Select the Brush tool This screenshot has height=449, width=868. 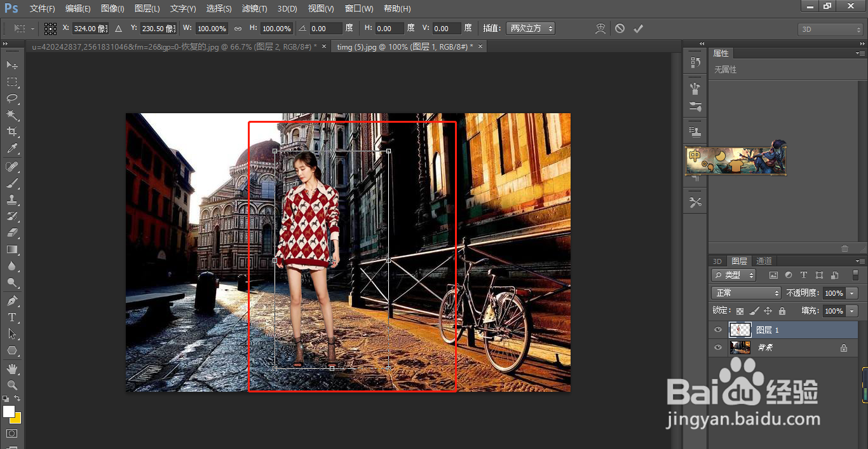point(12,183)
